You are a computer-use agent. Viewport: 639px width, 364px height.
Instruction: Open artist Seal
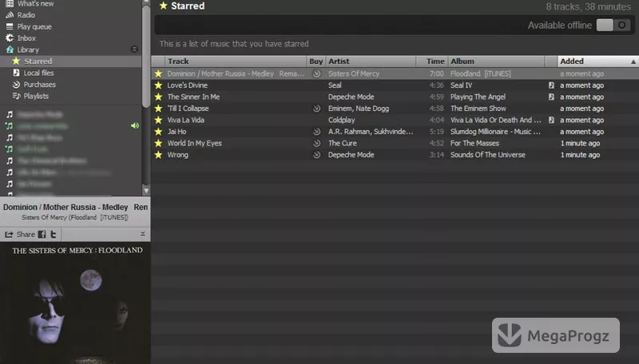(x=335, y=85)
